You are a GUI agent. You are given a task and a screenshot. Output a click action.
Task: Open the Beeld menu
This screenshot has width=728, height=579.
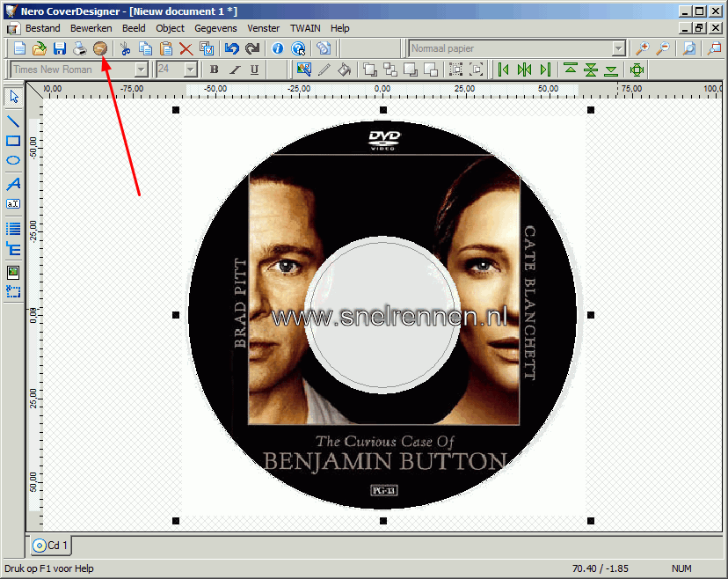click(134, 28)
